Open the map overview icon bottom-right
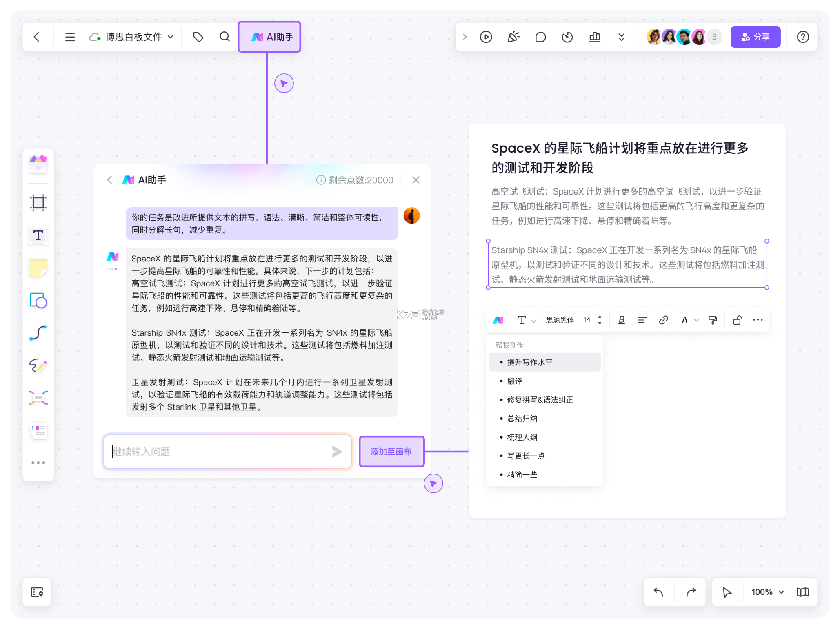 [x=803, y=592]
